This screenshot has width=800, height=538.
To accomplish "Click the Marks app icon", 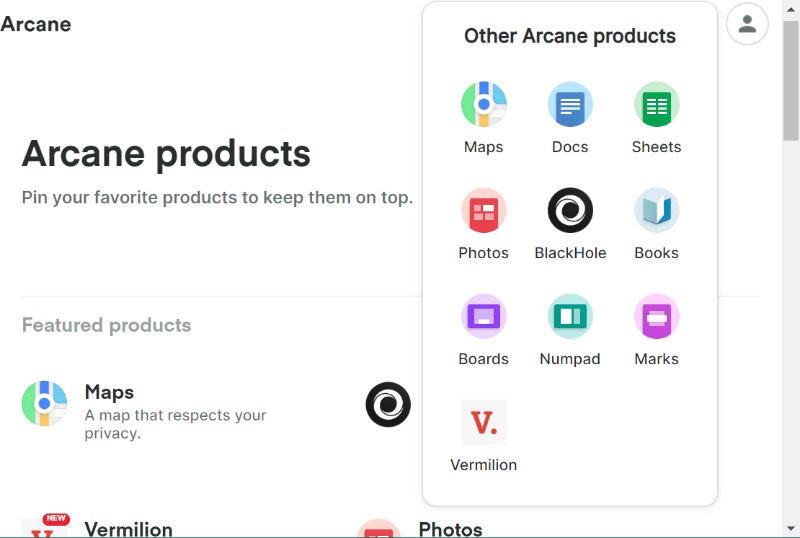I will click(656, 317).
